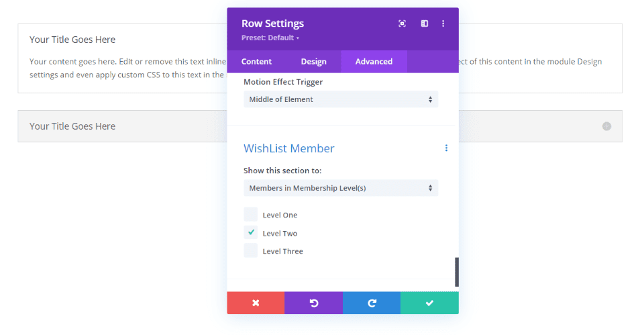Enable the Level Three checkbox
The image size is (644, 335).
(x=251, y=251)
